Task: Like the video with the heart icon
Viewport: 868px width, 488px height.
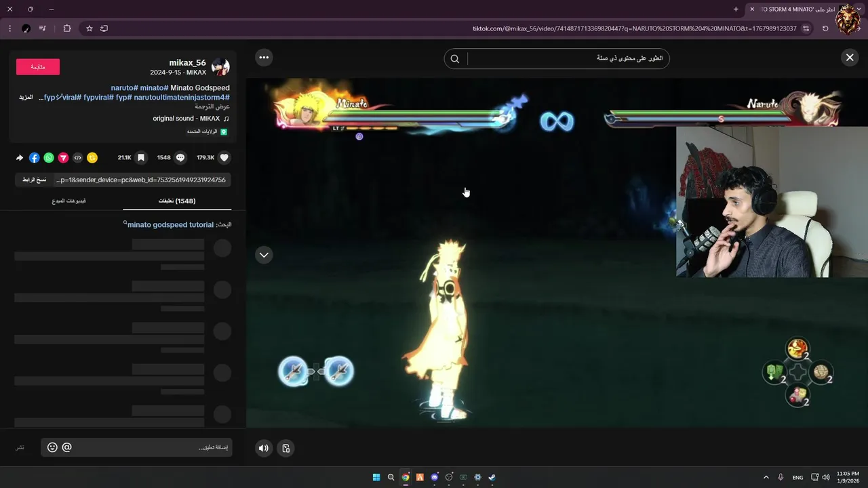Action: (224, 157)
